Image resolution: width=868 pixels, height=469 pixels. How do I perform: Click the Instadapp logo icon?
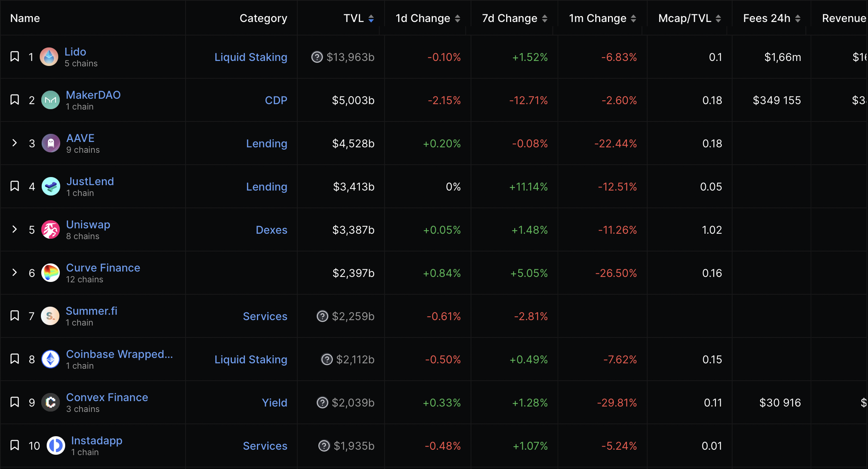pyautogui.click(x=56, y=446)
